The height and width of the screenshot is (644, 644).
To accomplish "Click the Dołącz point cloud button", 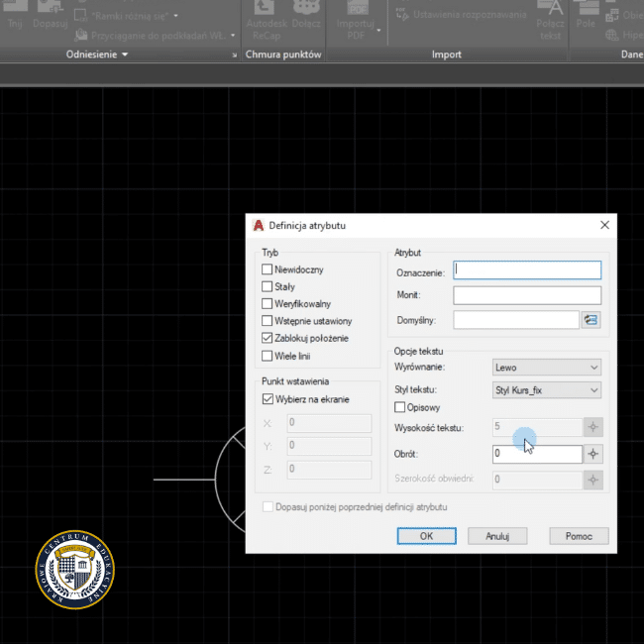I will (306, 15).
